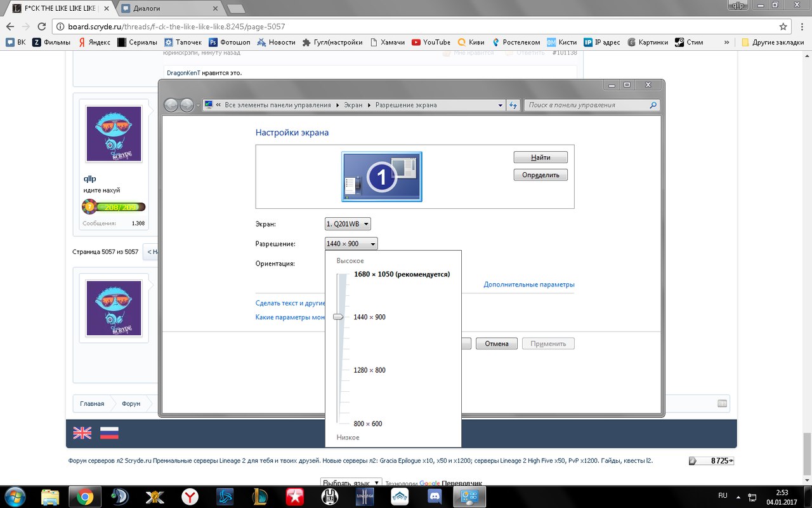Image resolution: width=812 pixels, height=508 pixels.
Task: Select the Russian flag language icon
Action: click(109, 433)
